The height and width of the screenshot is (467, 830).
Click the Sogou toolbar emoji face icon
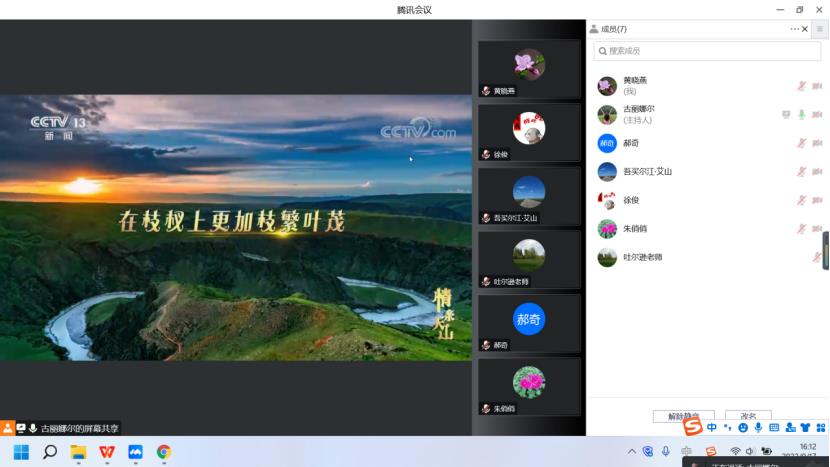(x=743, y=428)
